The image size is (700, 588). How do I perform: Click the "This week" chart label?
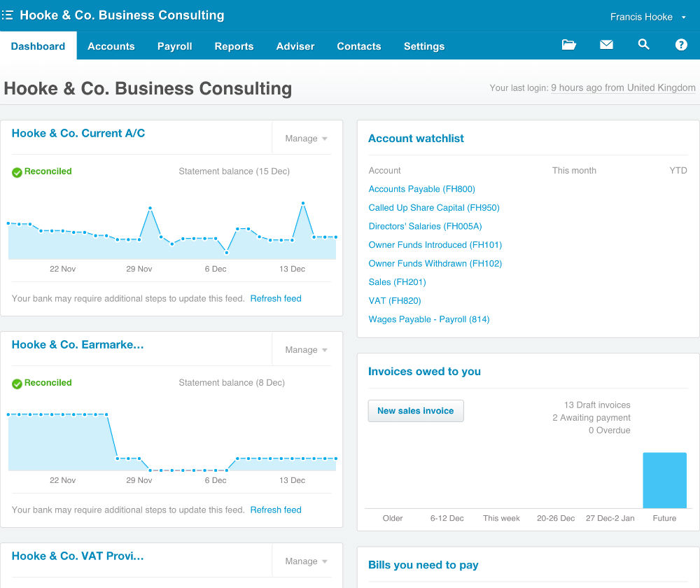coord(501,519)
